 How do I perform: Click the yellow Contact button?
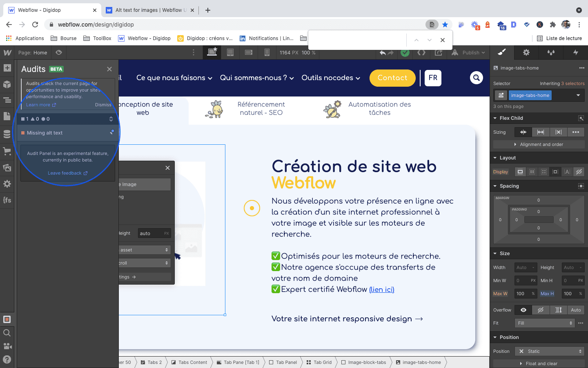coord(392,78)
